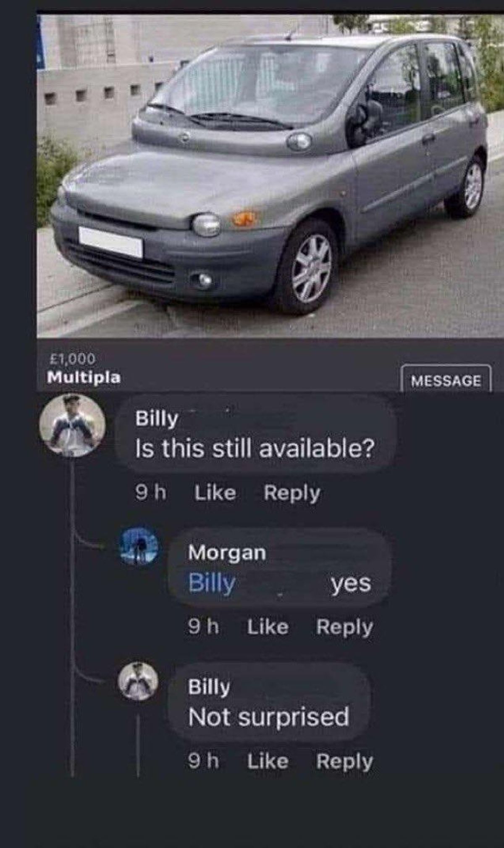Like the 'Not surprised' comment
This screenshot has width=504, height=848.
point(268,761)
